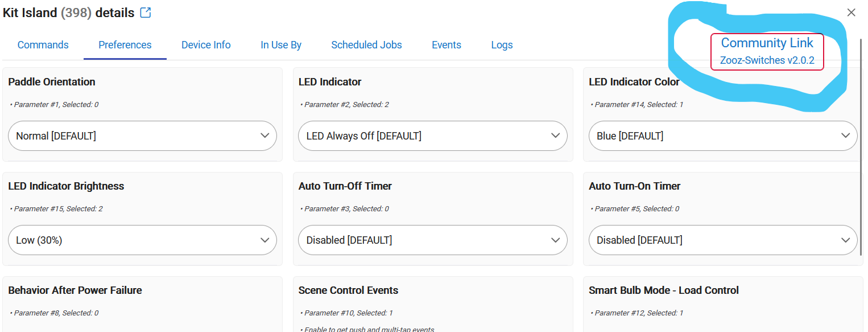Click the LED Indicator dropdown chevron arrow

click(x=556, y=136)
